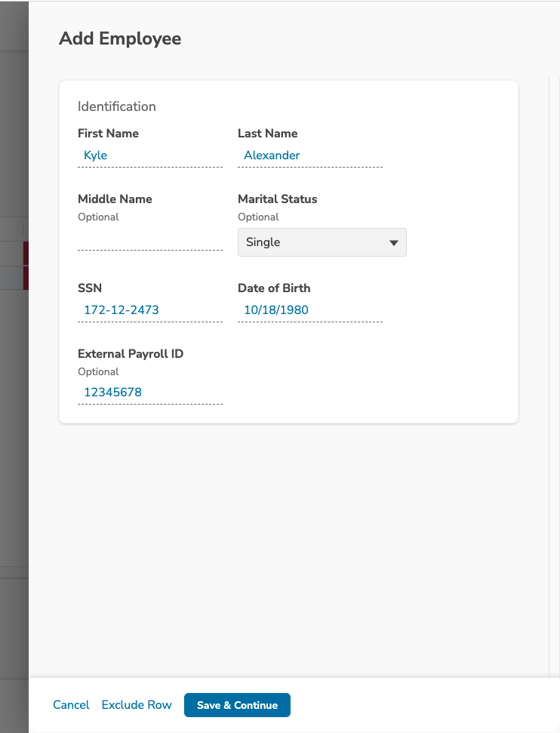Click the Save & Continue button

(x=238, y=705)
